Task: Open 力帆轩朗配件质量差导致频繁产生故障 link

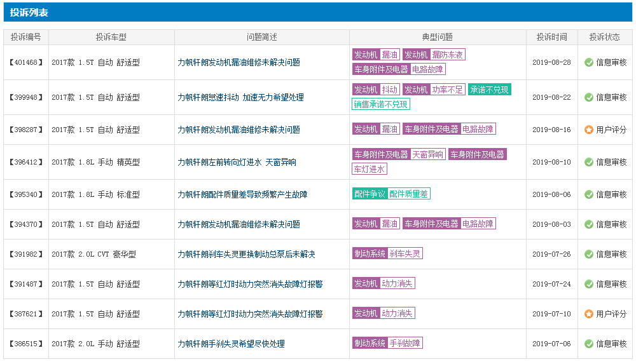Action: [242, 194]
